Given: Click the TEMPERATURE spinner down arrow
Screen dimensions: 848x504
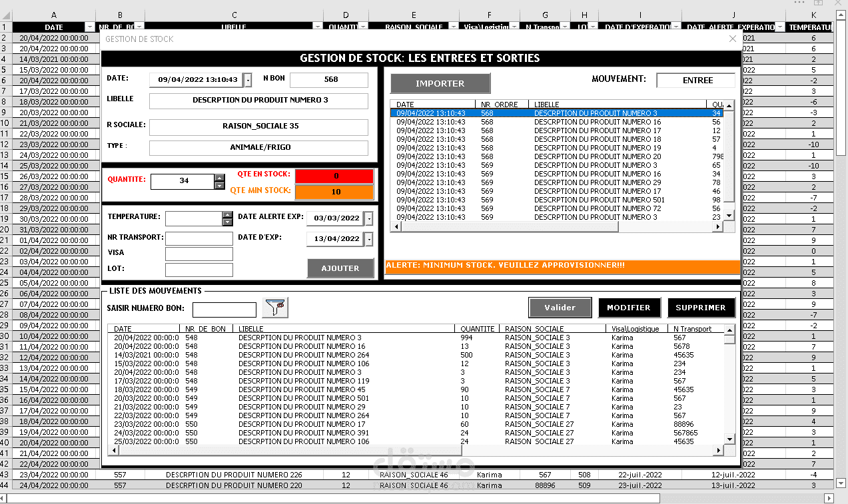Looking at the screenshot, I should tap(227, 223).
